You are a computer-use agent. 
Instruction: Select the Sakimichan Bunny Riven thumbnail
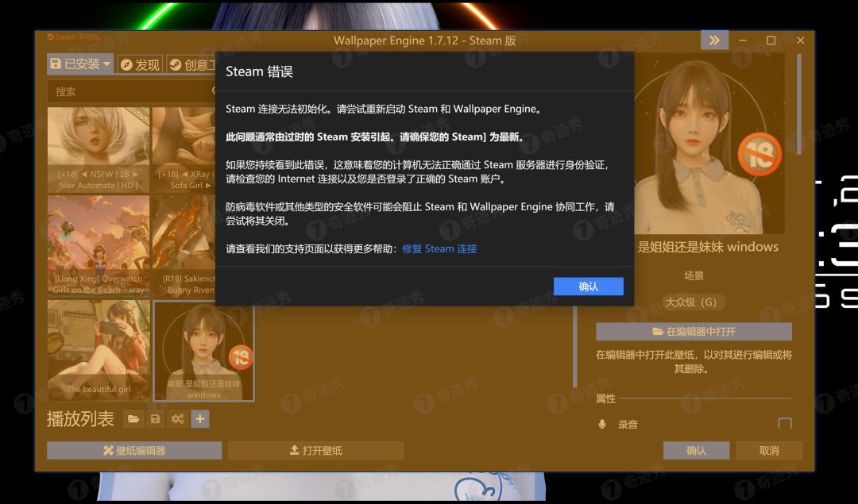[184, 246]
